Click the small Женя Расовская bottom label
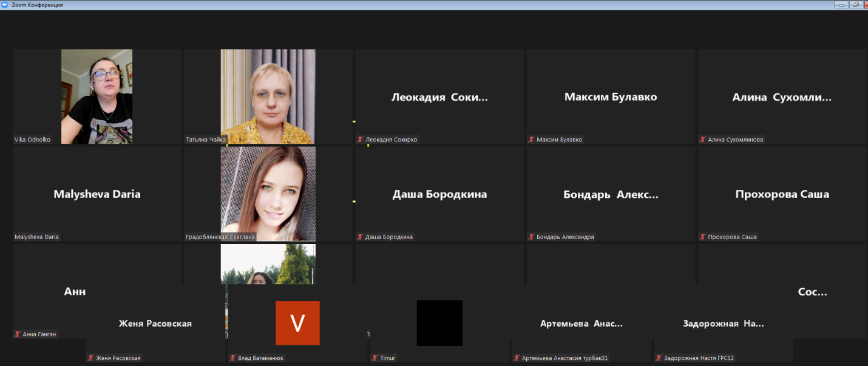868x366 pixels. point(118,358)
